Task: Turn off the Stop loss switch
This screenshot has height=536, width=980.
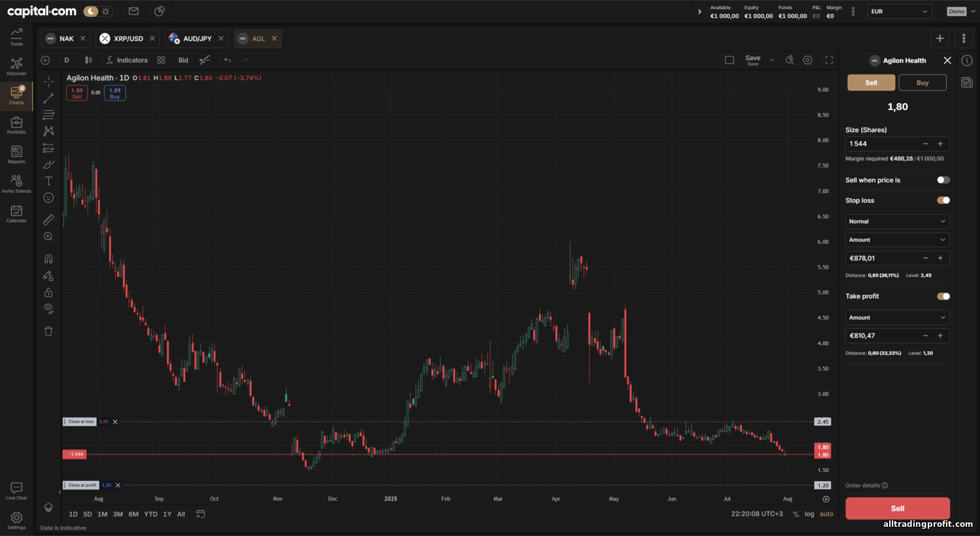Action: (x=943, y=201)
